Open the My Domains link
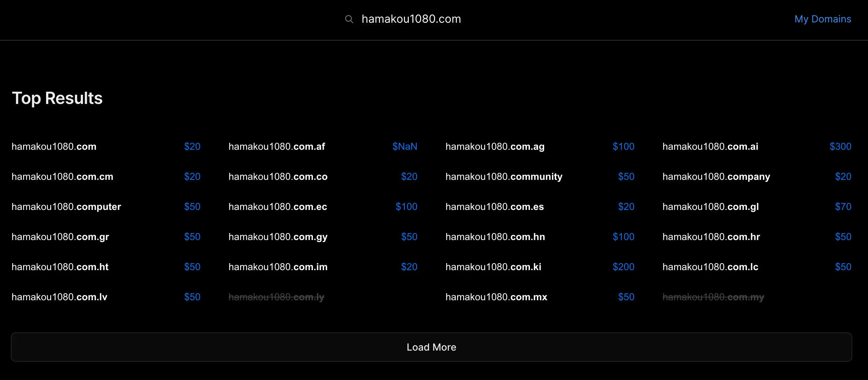The width and height of the screenshot is (868, 380). (822, 19)
